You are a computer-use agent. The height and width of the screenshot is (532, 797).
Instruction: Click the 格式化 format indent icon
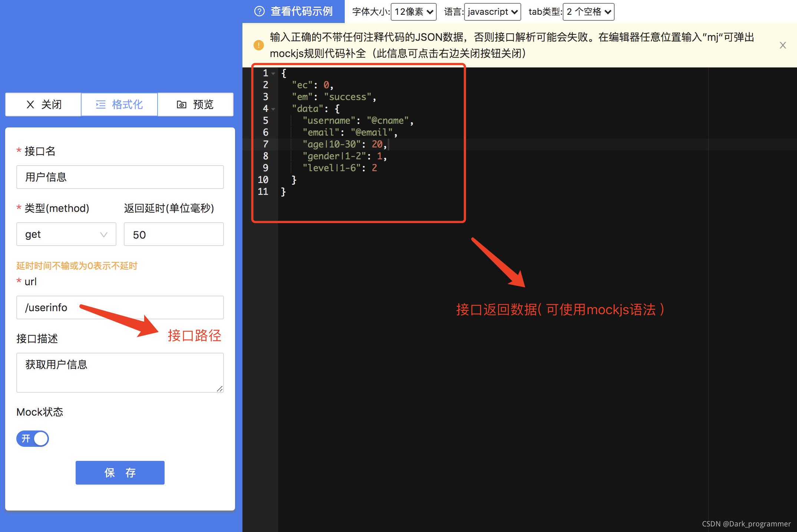click(x=100, y=105)
